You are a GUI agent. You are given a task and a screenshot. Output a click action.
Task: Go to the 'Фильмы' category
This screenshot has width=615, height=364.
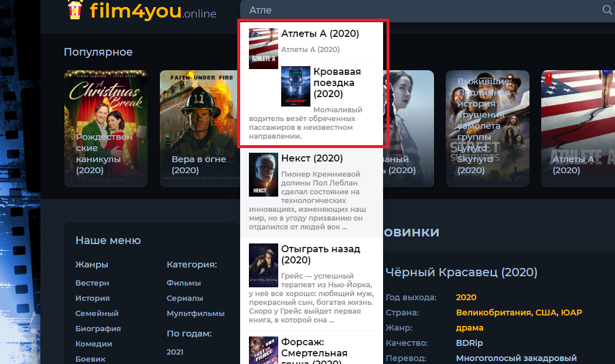pyautogui.click(x=183, y=283)
